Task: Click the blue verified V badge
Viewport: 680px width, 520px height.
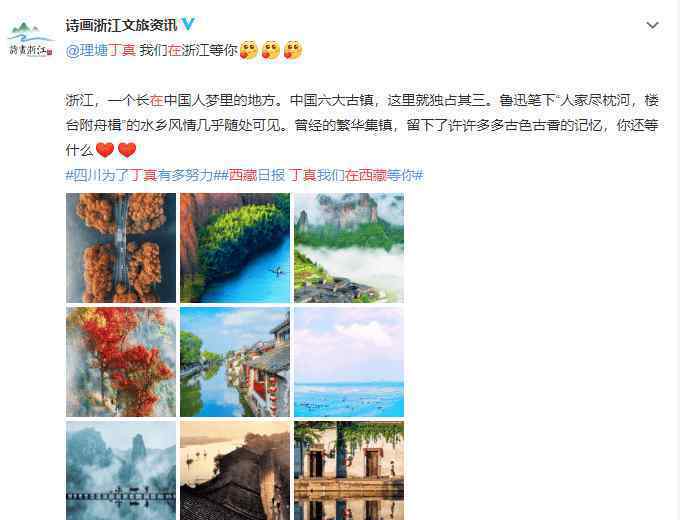Action: click(188, 24)
